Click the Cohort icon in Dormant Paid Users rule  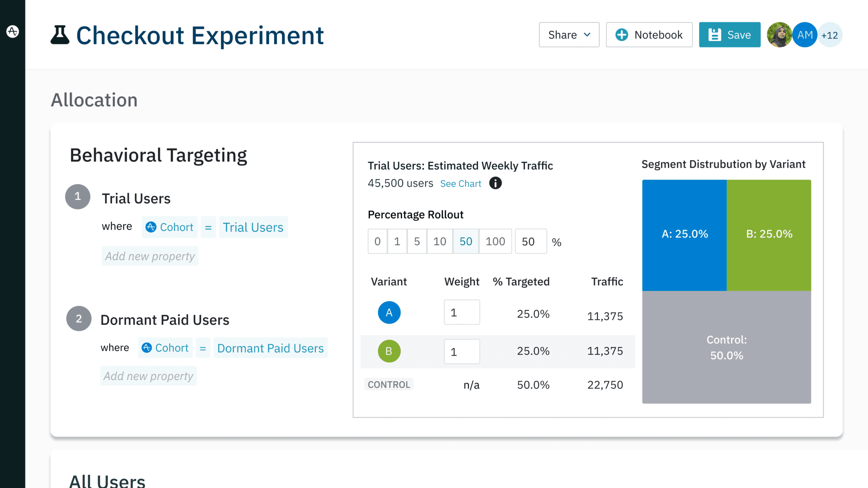146,348
